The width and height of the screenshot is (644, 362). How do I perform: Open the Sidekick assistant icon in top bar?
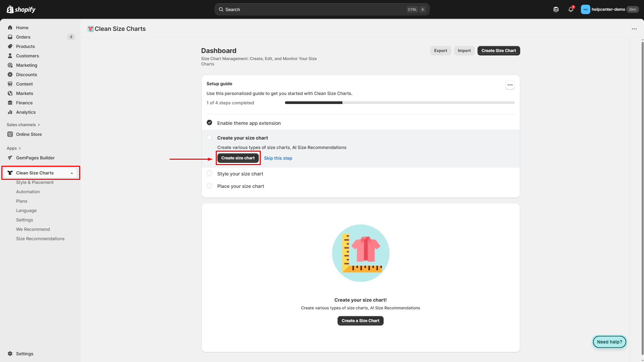pos(556,9)
